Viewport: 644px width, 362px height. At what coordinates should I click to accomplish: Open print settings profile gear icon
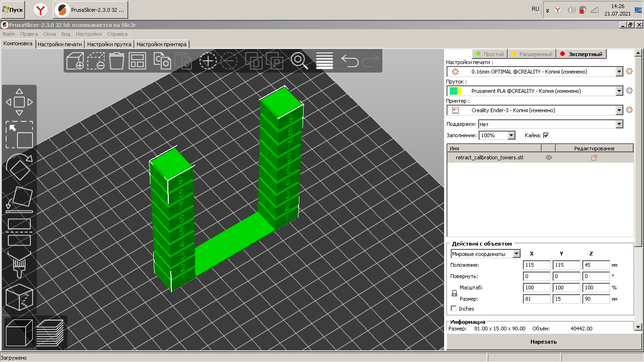(x=629, y=72)
